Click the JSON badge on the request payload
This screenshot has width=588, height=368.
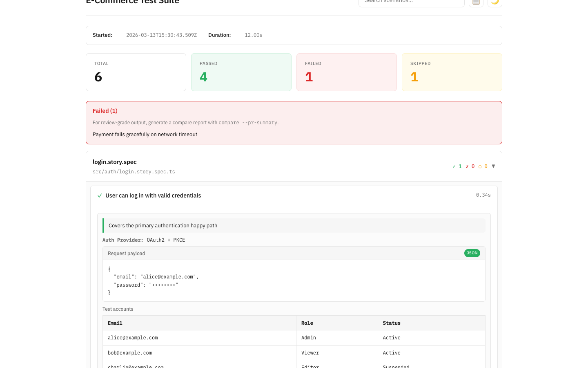[x=472, y=253]
